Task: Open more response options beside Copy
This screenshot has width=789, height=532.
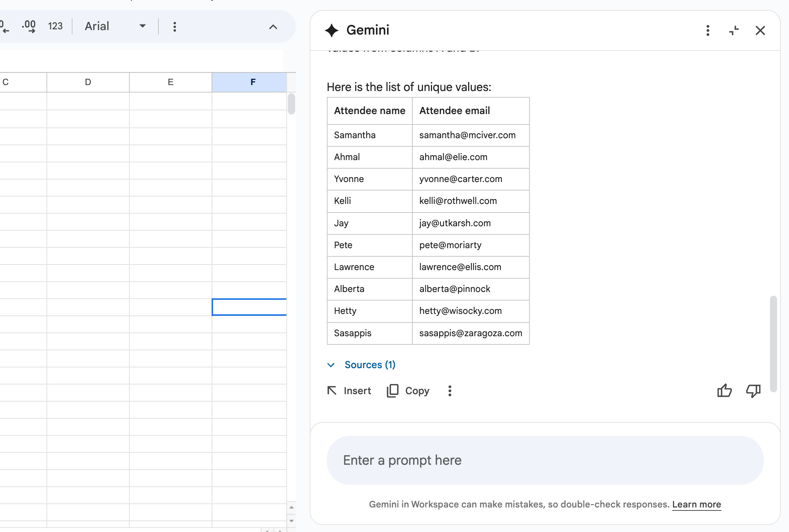Action: click(450, 391)
